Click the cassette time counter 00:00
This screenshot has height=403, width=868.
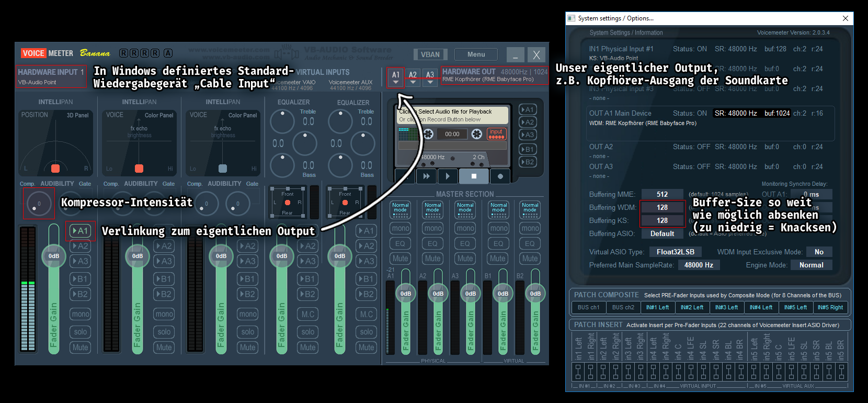(x=452, y=134)
